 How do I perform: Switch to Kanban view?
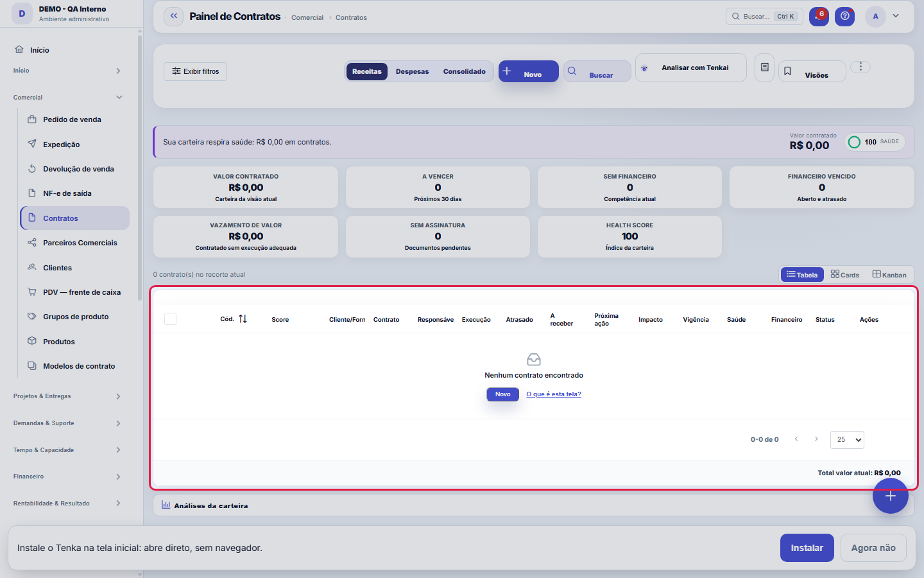pyautogui.click(x=889, y=274)
